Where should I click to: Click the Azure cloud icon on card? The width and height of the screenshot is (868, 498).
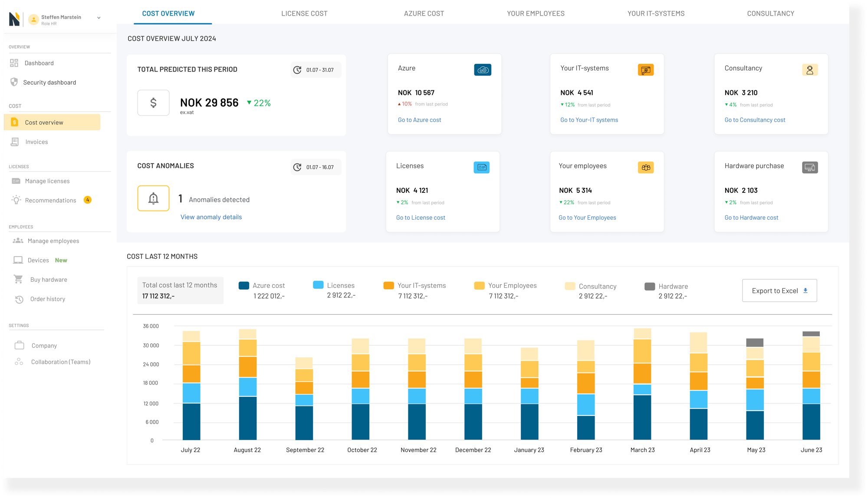pos(483,70)
